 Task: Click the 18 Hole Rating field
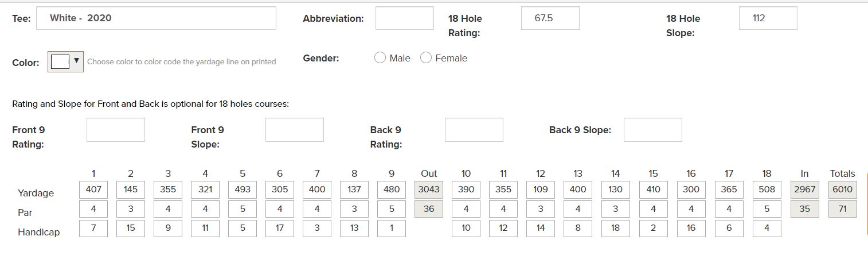pos(550,18)
